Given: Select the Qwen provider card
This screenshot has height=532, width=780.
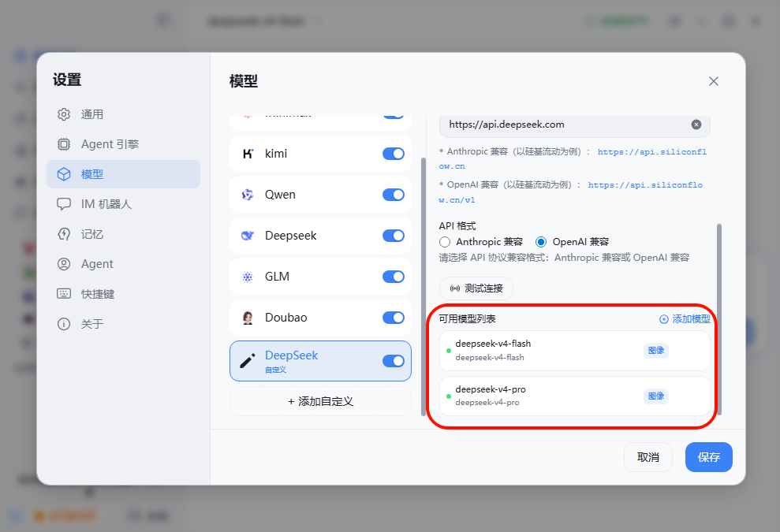Looking at the screenshot, I should (x=320, y=195).
